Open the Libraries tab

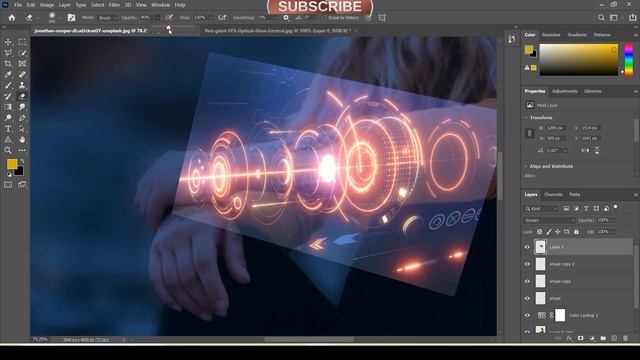[593, 91]
